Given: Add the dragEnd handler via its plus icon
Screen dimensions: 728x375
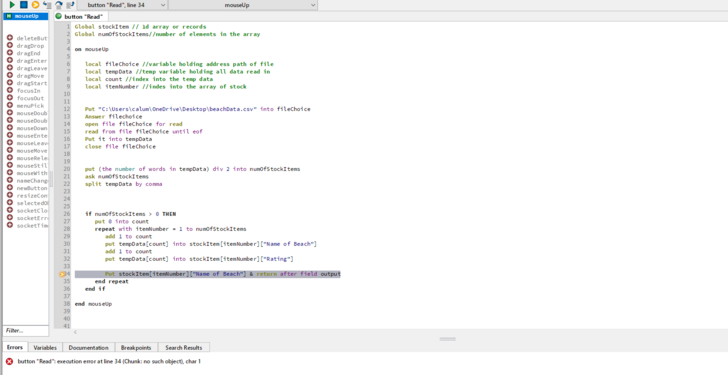Looking at the screenshot, I should click(9, 53).
